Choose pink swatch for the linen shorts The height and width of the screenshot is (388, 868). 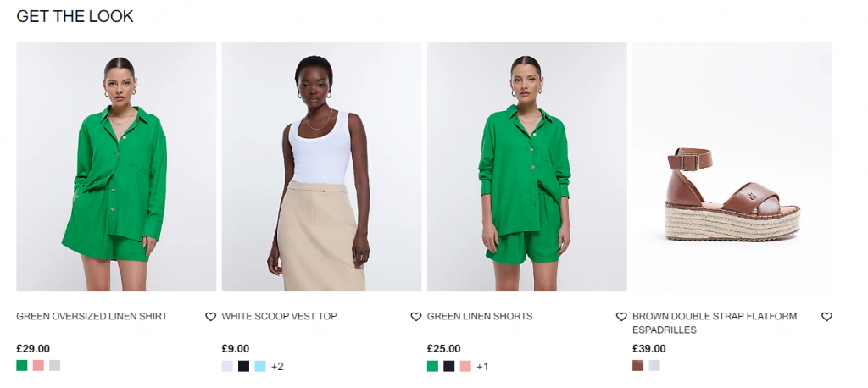(465, 366)
